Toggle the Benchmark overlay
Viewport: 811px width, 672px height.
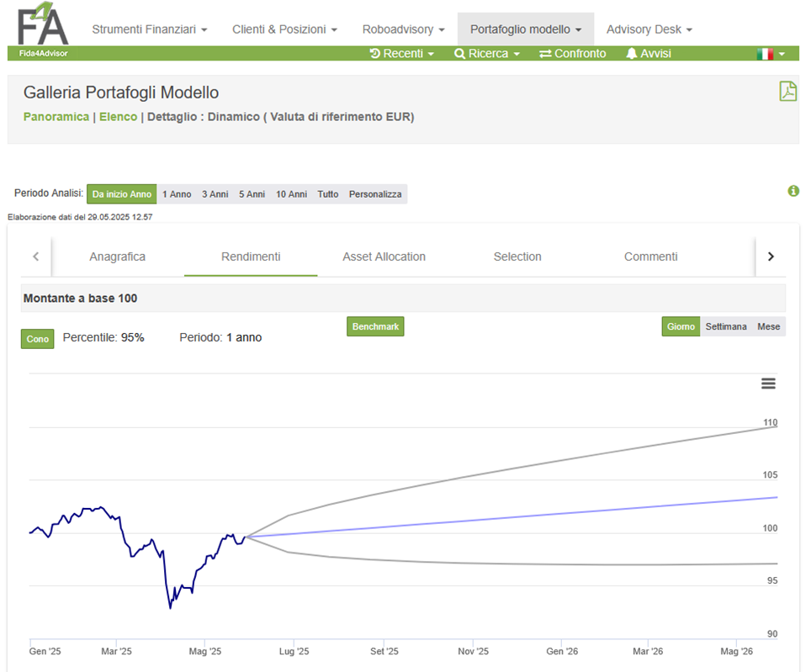point(375,326)
